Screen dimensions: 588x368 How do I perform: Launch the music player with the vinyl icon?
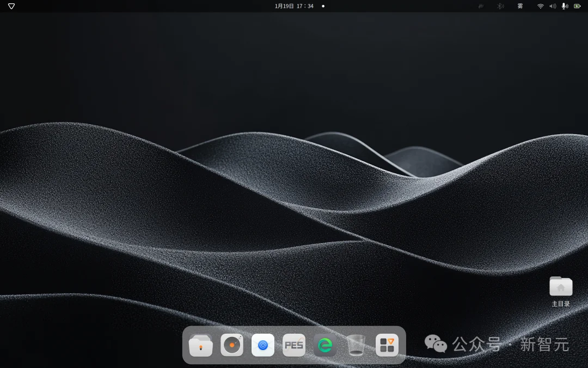click(232, 345)
